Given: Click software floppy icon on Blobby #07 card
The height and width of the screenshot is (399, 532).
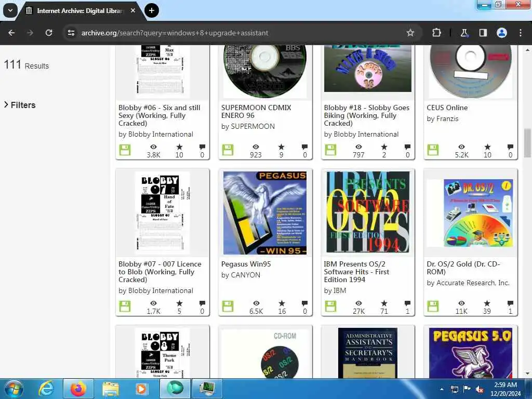Looking at the screenshot, I should point(125,307).
